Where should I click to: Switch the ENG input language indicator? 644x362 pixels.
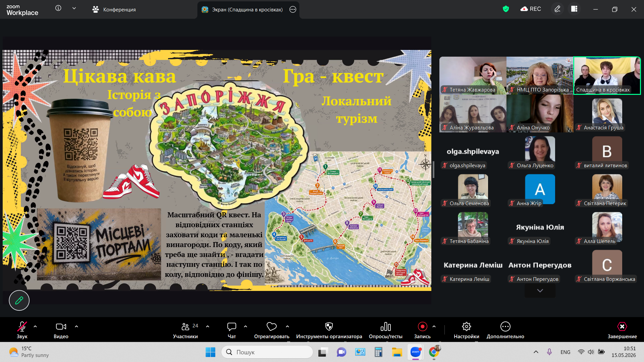coord(565,352)
